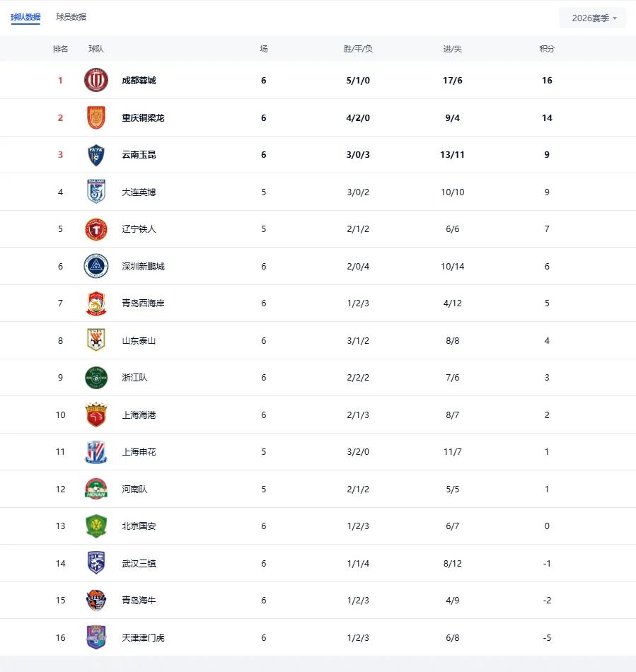Open the 天津津门虎 team logo
Screen dimensions: 636x672
(96, 637)
